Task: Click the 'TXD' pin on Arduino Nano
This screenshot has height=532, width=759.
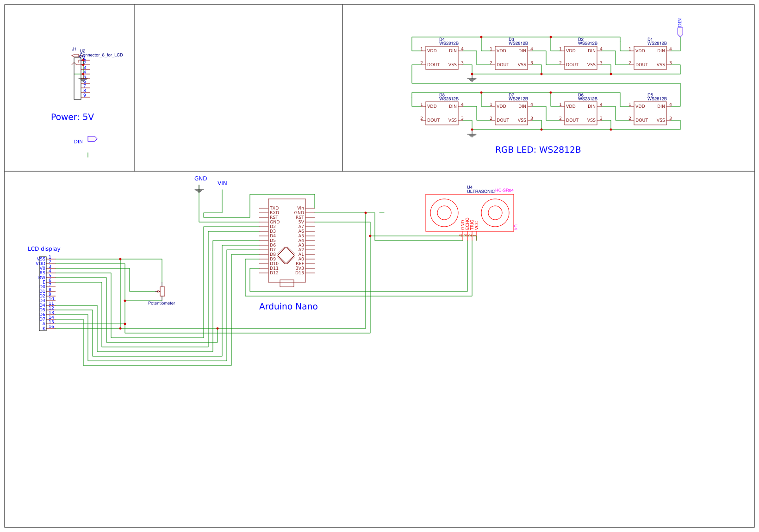Action: coord(274,208)
